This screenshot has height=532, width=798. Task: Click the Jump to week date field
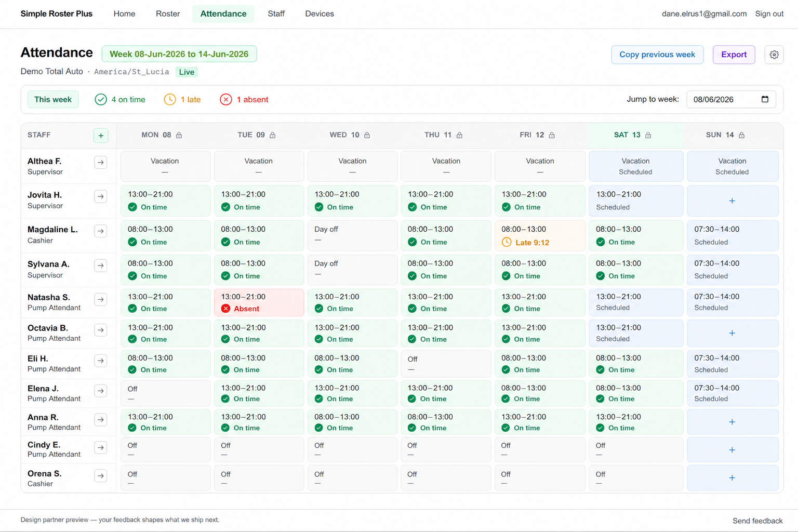731,99
